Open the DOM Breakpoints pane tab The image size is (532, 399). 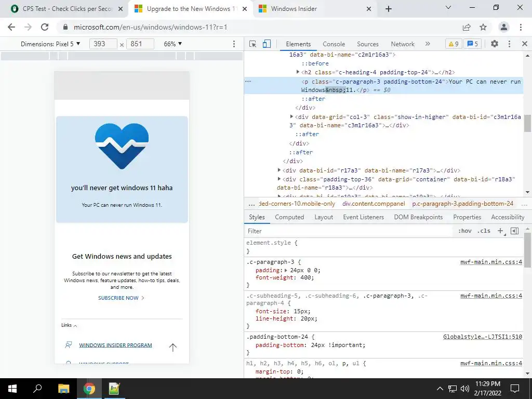click(418, 217)
